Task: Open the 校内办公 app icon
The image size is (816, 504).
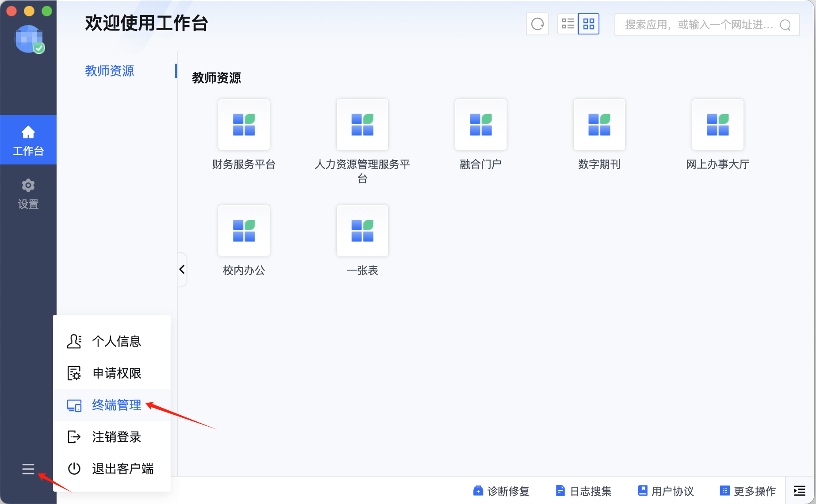Action: [x=244, y=231]
